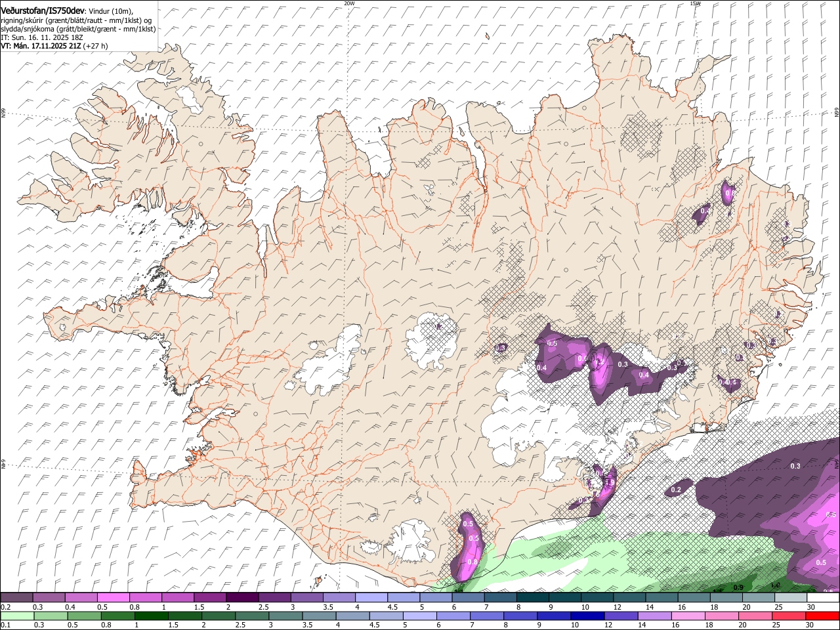
Task: Pick the lower legend swatch between 3 and 3.5
Action: [x=285, y=616]
